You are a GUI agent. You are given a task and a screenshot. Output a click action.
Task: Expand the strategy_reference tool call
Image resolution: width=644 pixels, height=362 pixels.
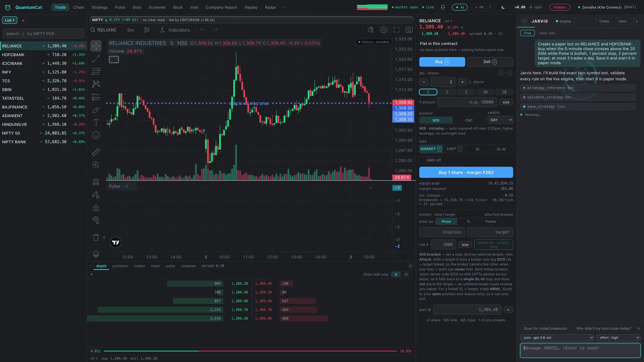[578, 88]
